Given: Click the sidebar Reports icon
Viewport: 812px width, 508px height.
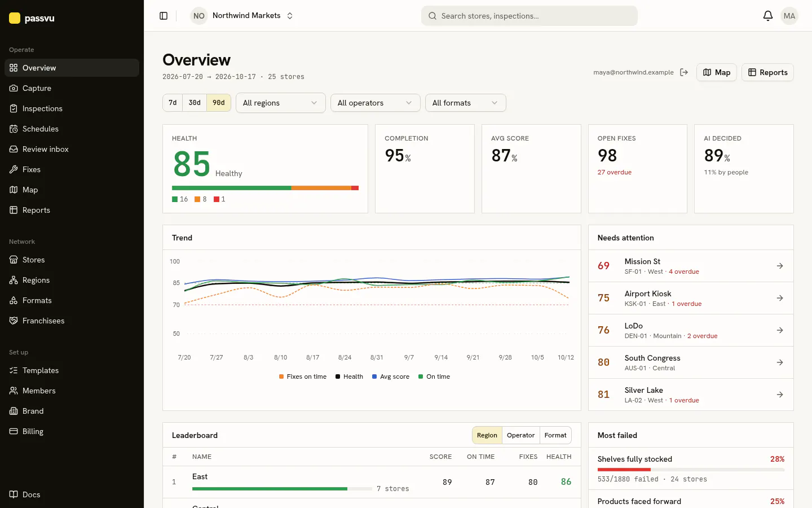Looking at the screenshot, I should coord(14,210).
